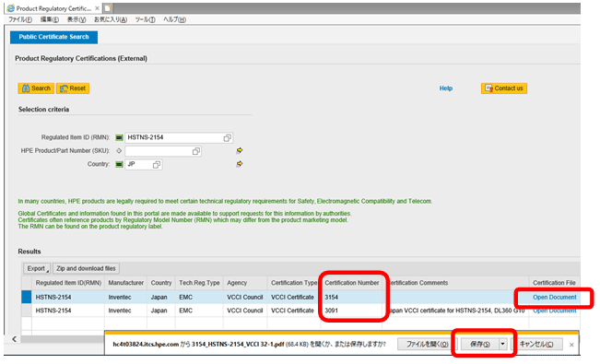This screenshot has width=600, height=364.
Task: Open Document for certificate 3091
Action: pyautogui.click(x=555, y=311)
